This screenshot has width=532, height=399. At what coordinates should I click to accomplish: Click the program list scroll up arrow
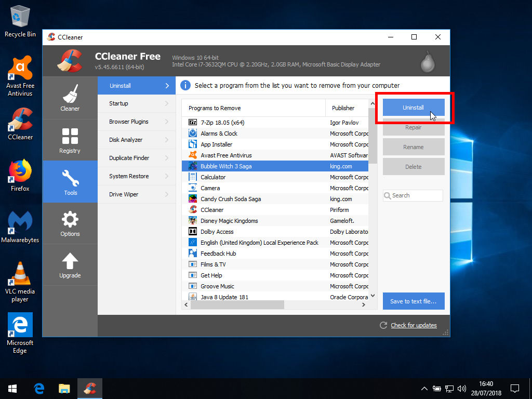373,103
